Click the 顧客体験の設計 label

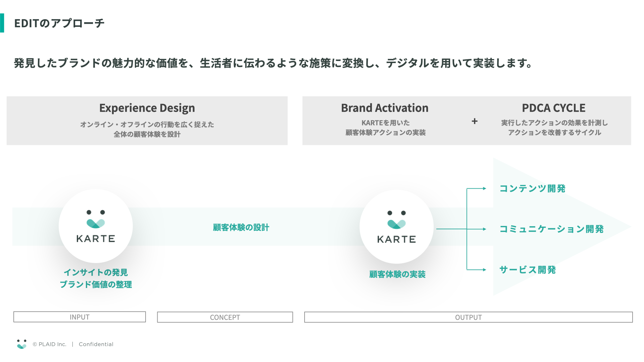click(241, 228)
